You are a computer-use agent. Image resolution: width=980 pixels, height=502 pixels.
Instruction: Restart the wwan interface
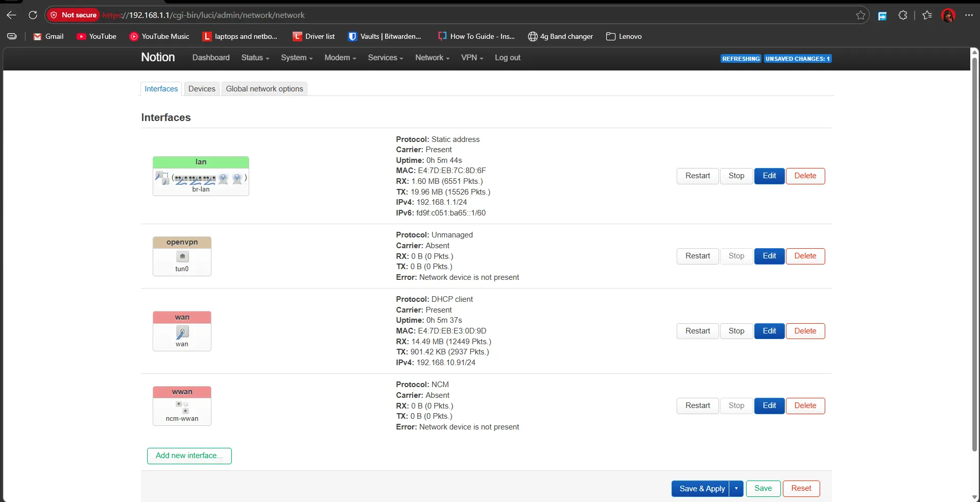698,406
